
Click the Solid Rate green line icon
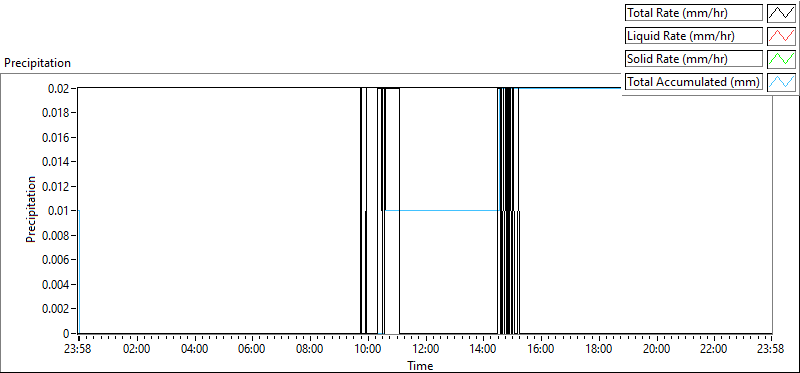coord(781,59)
